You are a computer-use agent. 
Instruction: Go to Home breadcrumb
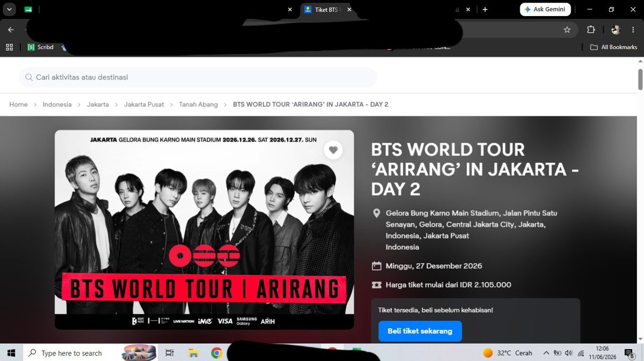18,104
